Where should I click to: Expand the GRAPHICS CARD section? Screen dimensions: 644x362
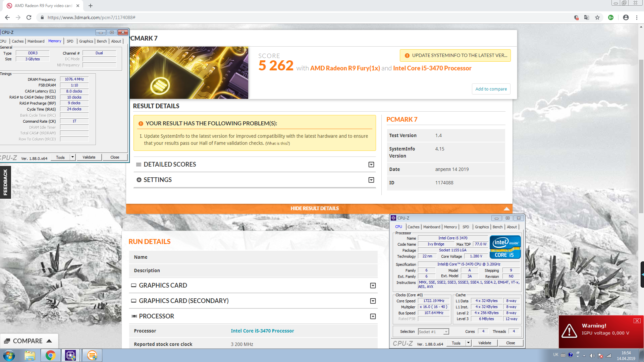coord(253,286)
